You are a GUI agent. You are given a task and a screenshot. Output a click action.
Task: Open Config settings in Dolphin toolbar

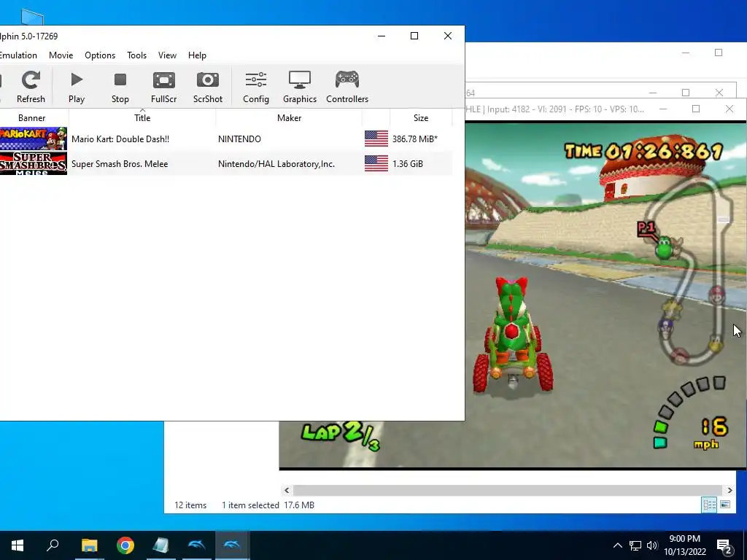tap(256, 86)
